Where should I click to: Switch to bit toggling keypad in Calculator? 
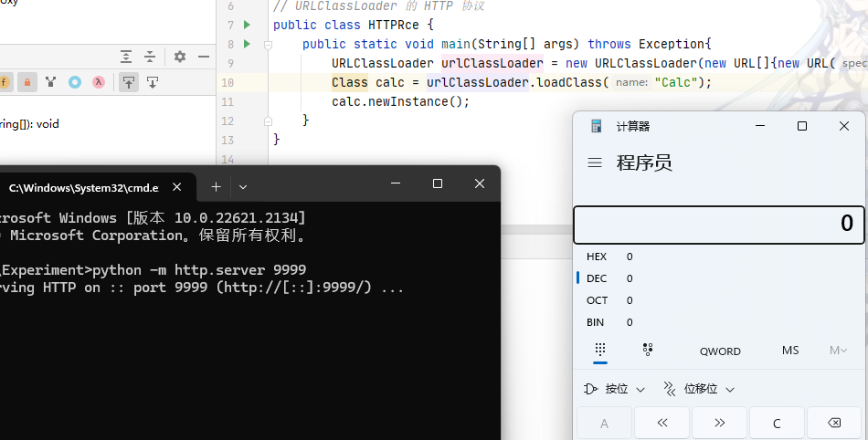pos(648,350)
